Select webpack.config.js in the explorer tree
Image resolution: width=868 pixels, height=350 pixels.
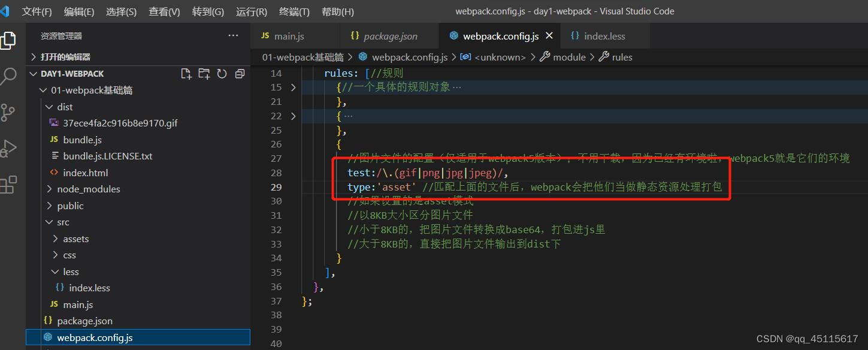138,337
